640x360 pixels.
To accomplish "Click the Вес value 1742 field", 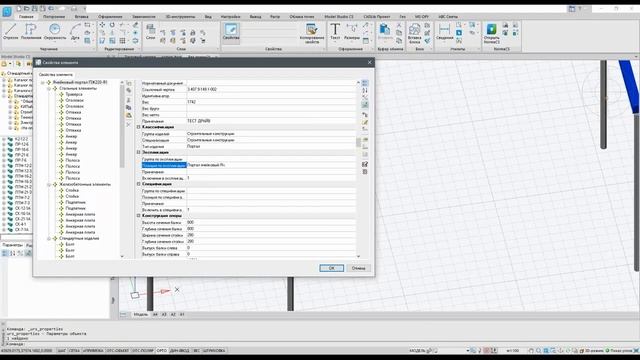I will pos(271,102).
